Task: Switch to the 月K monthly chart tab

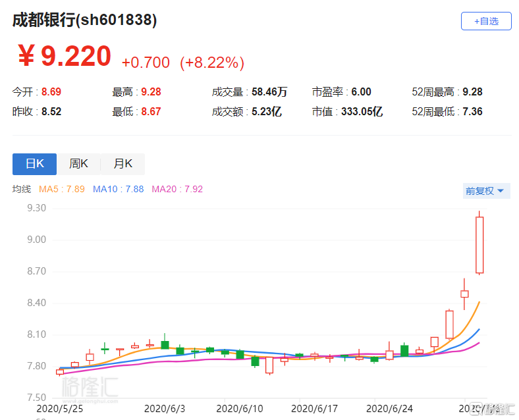Action: 123,164
